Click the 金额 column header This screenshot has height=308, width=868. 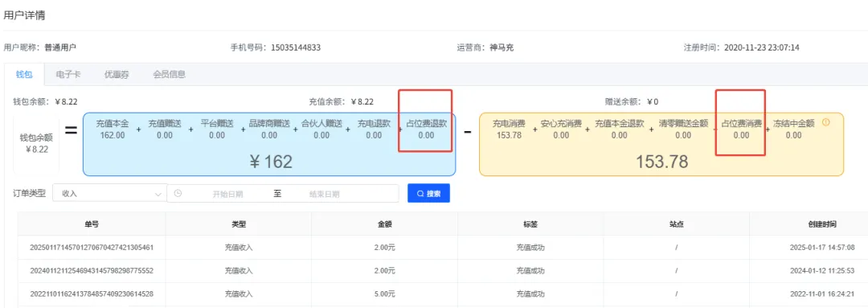[x=385, y=224]
